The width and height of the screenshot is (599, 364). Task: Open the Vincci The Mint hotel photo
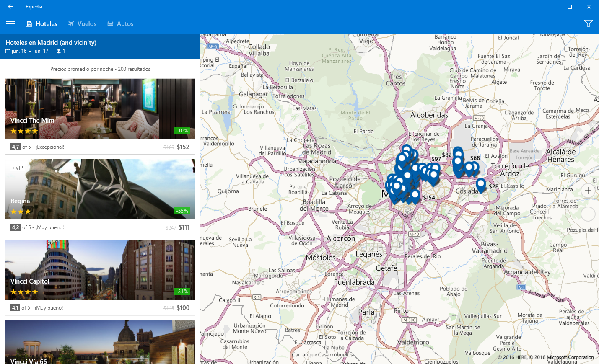[100, 108]
